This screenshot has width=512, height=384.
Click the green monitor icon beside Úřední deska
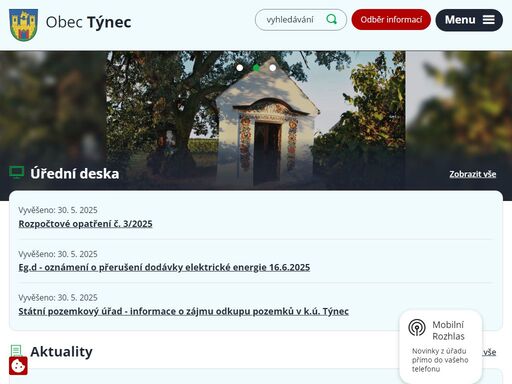[x=17, y=172]
